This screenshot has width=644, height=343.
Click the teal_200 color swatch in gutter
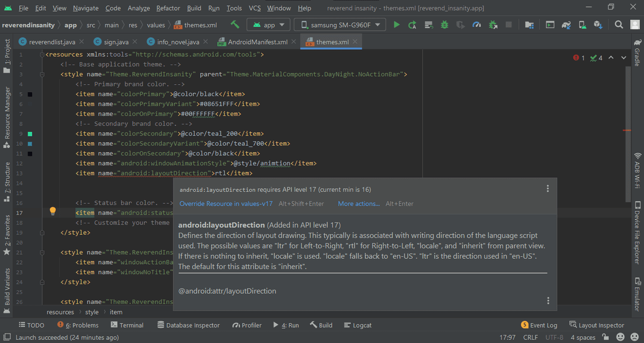(x=30, y=133)
